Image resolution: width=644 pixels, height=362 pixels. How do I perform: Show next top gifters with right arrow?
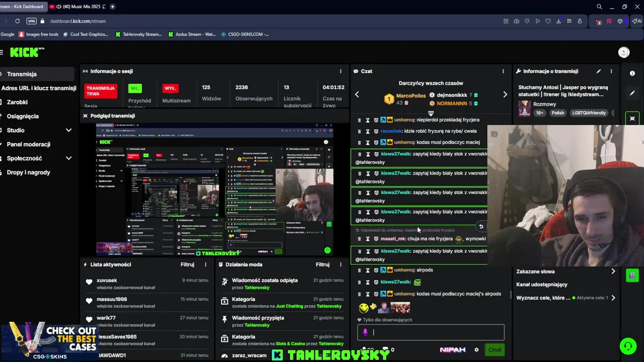(505, 95)
